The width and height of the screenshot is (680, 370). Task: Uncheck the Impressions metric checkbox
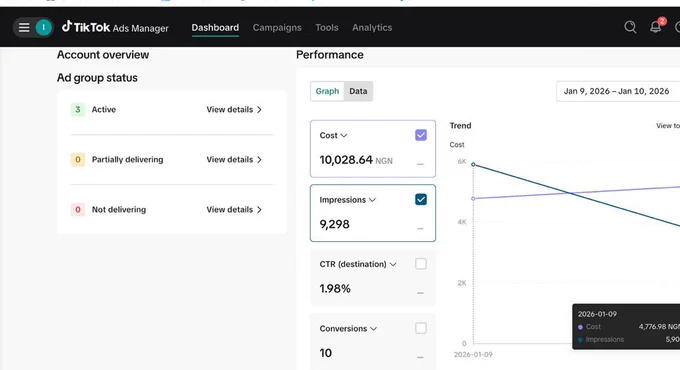[421, 200]
